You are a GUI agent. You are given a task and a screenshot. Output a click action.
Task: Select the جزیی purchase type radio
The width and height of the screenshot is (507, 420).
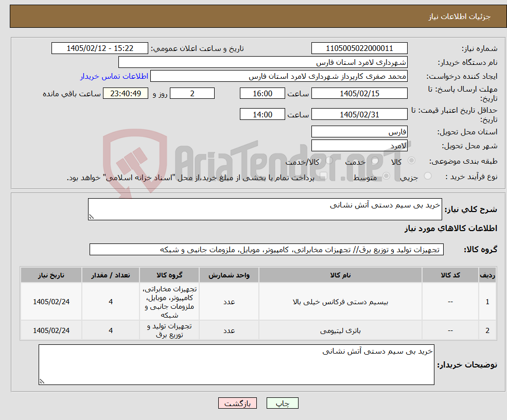coord(427,176)
